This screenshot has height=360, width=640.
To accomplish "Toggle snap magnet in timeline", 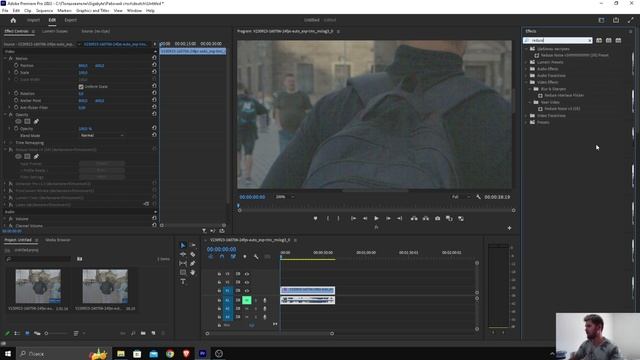I will coord(222,257).
